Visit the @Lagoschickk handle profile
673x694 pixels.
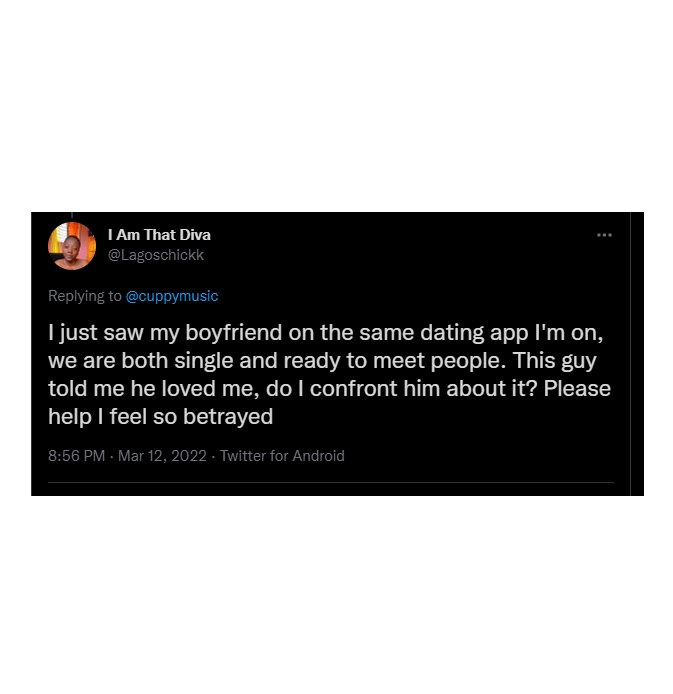point(155,255)
